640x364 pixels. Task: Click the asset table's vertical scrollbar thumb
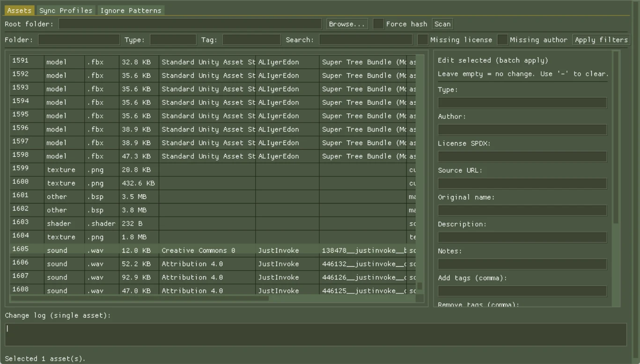(420, 286)
